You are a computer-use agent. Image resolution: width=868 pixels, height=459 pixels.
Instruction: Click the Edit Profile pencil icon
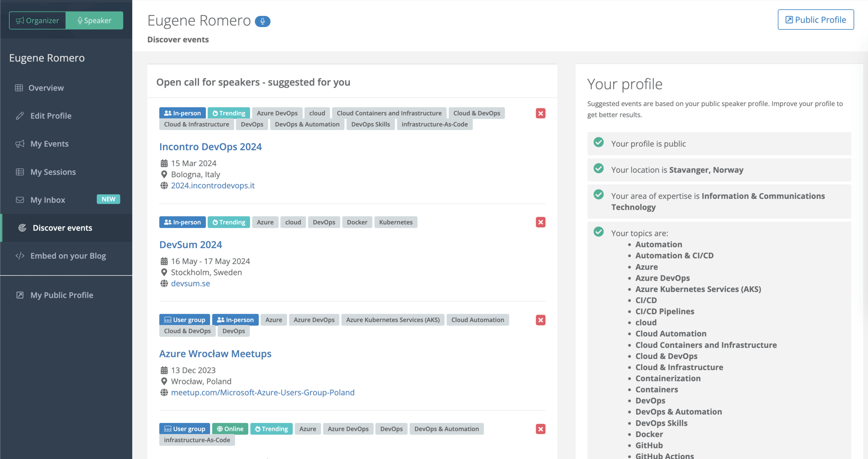coord(20,116)
